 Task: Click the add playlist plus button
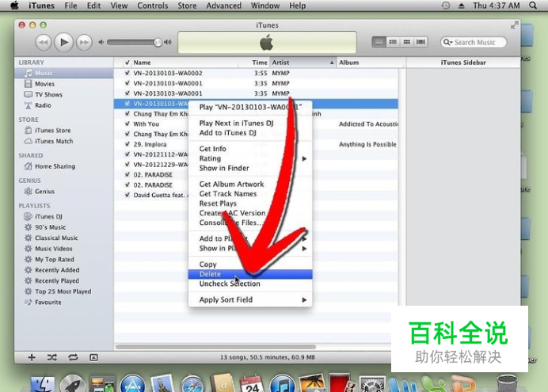pyautogui.click(x=32, y=357)
